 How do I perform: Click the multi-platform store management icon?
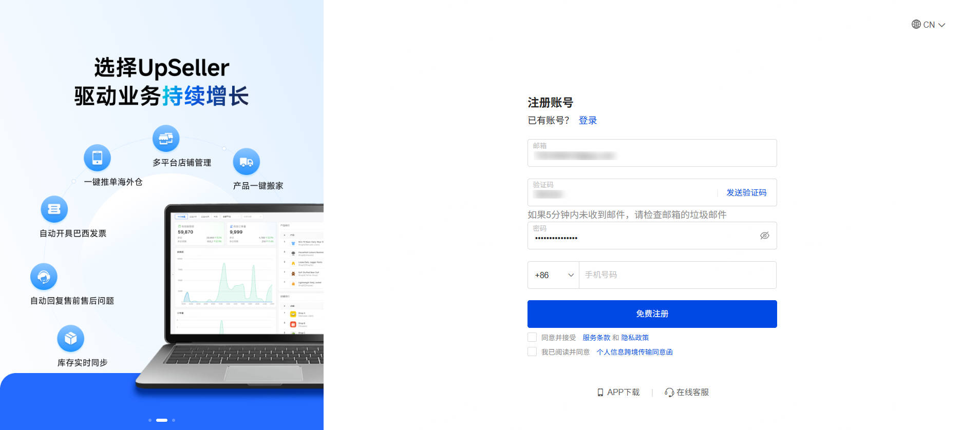coord(166,139)
